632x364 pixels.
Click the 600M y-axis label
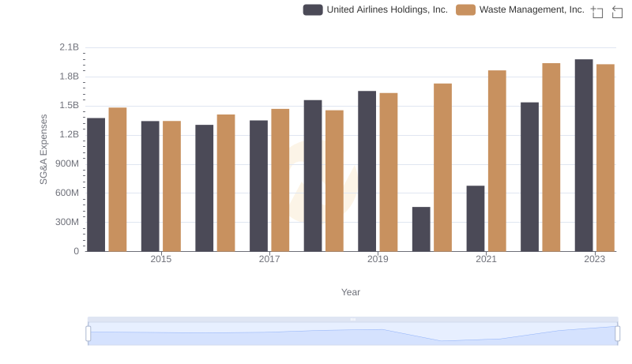click(67, 193)
